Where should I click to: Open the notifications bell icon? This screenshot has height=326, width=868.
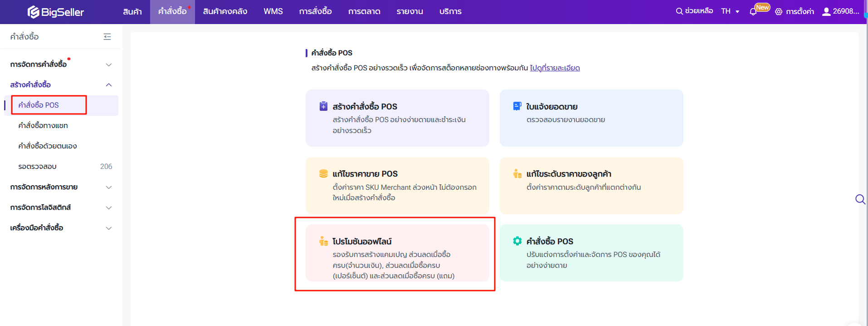coord(753,12)
